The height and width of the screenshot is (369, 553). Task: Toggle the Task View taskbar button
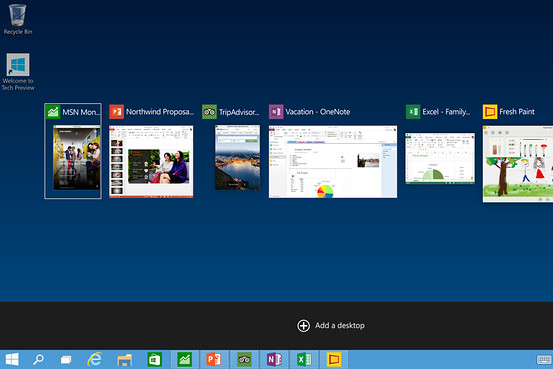[x=66, y=359]
